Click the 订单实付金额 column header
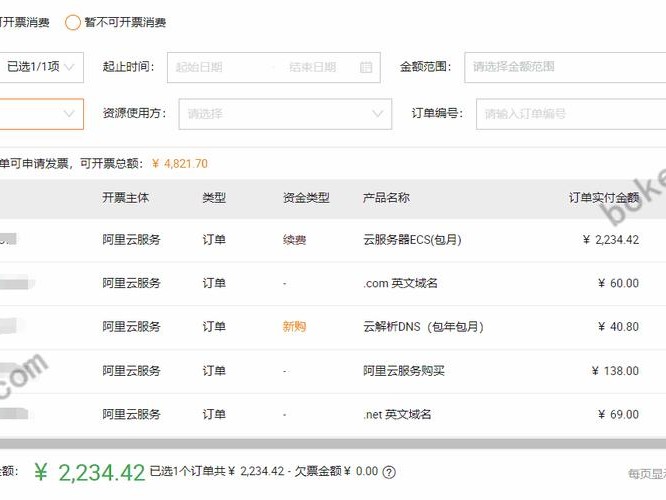 (604, 198)
